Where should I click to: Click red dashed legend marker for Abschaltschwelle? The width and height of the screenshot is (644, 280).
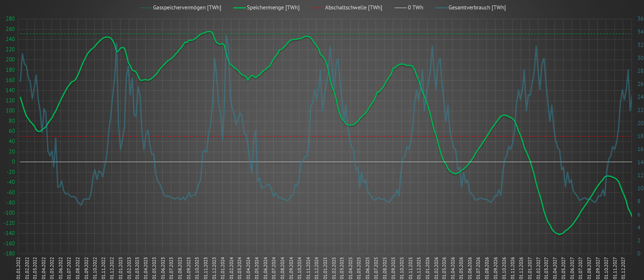(x=317, y=8)
